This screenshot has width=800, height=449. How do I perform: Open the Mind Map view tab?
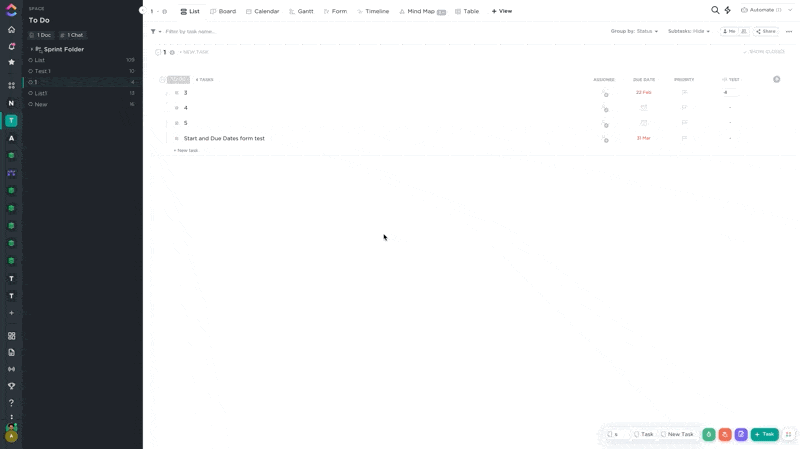point(422,11)
